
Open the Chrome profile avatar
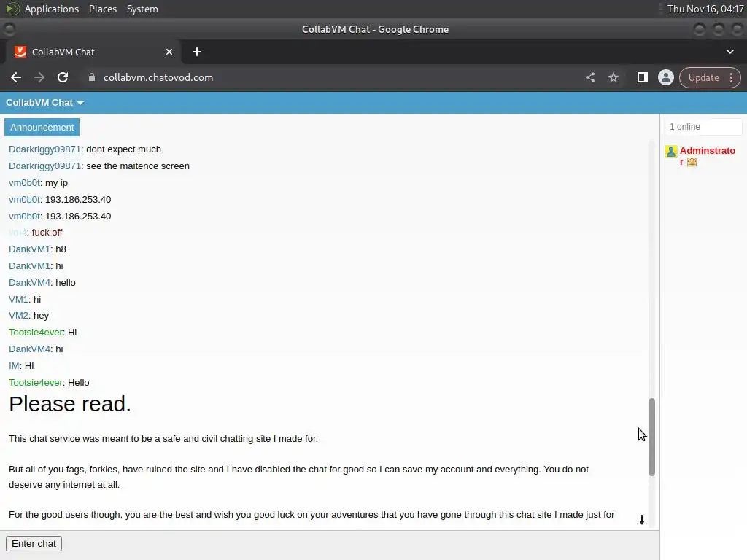(x=665, y=77)
